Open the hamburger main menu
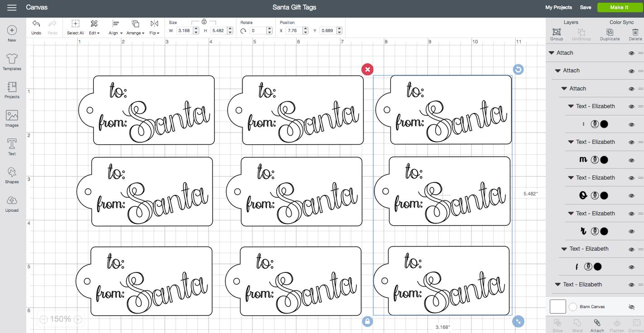This screenshot has height=333, width=644. point(12,7)
